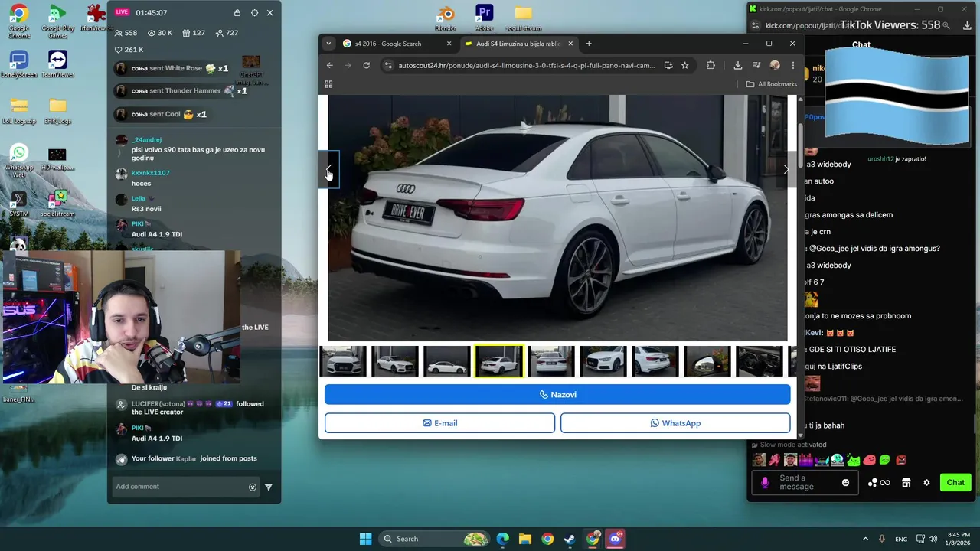Click the Send a message field in Kick chat
The image size is (980, 551).
coord(804,483)
